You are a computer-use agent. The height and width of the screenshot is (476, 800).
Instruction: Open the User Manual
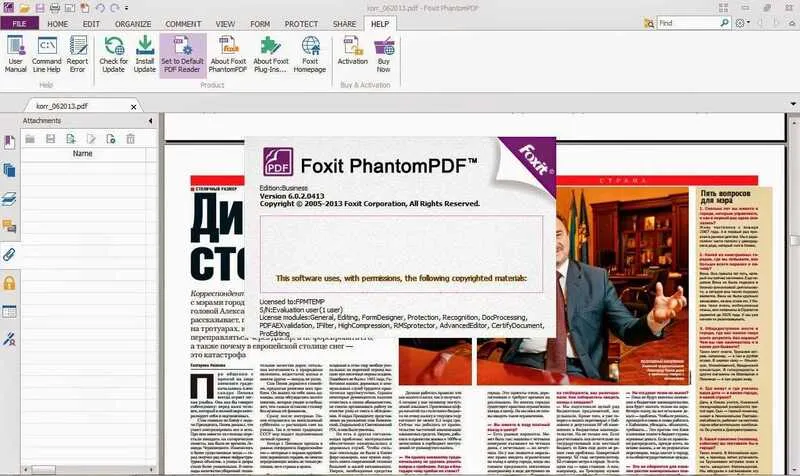pyautogui.click(x=15, y=54)
